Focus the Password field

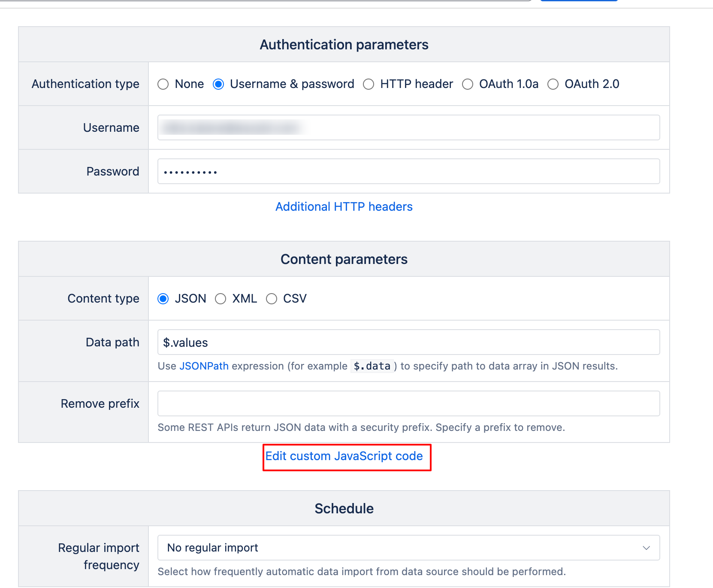click(408, 171)
